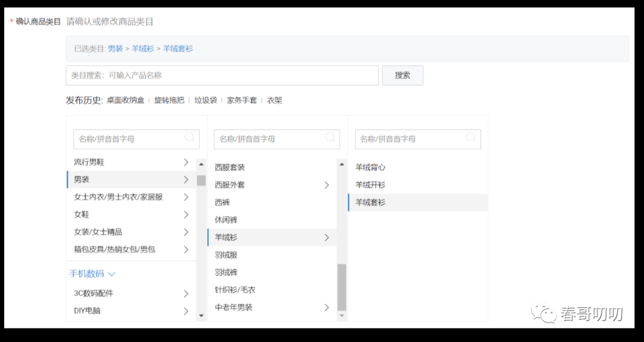Select 男装 category in first column
Viewport: 644px width, 342px height.
(131, 179)
